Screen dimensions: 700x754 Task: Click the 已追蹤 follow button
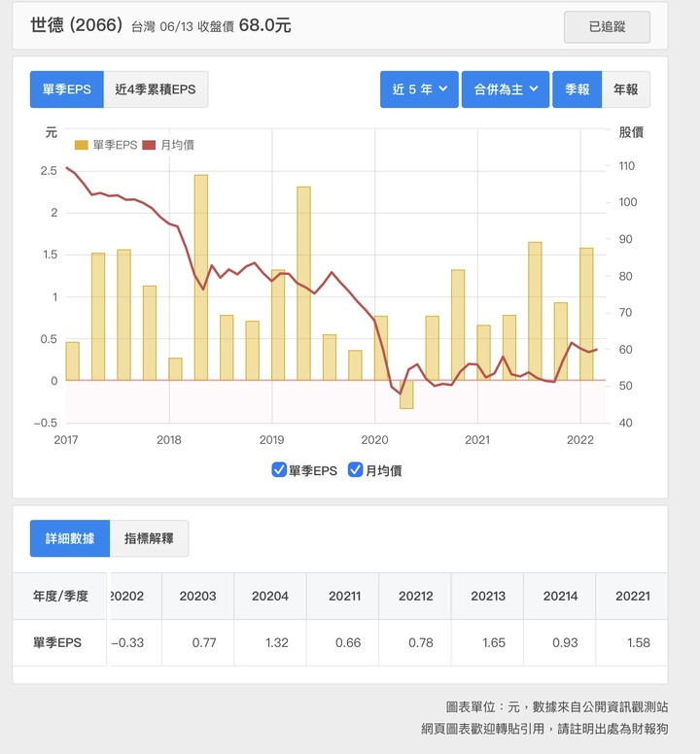click(607, 27)
